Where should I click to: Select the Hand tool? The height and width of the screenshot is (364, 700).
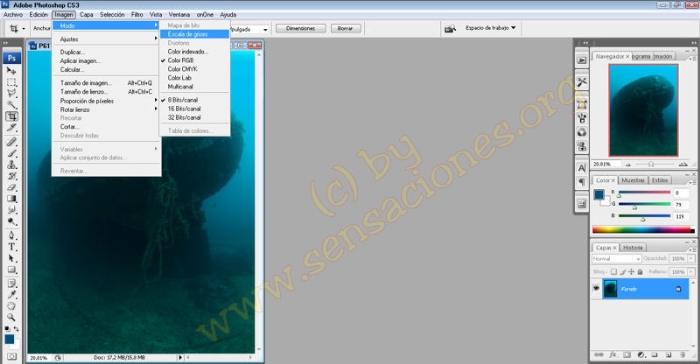(x=12, y=306)
